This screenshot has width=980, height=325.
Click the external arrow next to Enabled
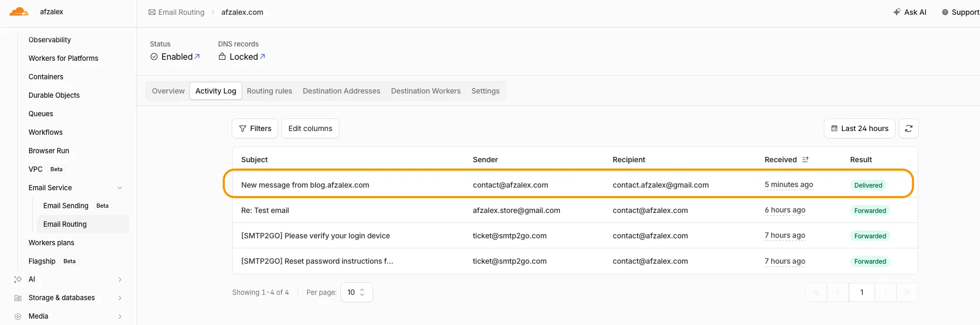pos(197,56)
